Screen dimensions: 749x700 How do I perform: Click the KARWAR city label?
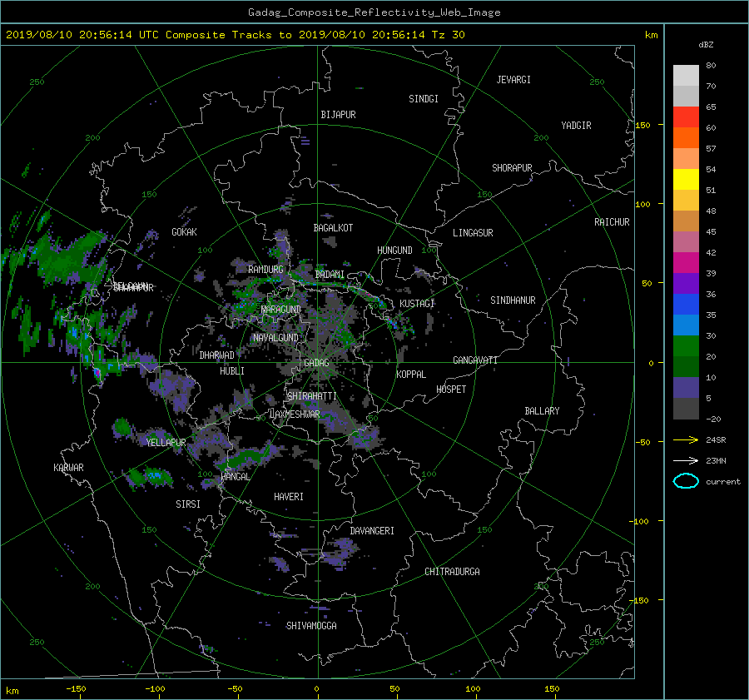68,468
